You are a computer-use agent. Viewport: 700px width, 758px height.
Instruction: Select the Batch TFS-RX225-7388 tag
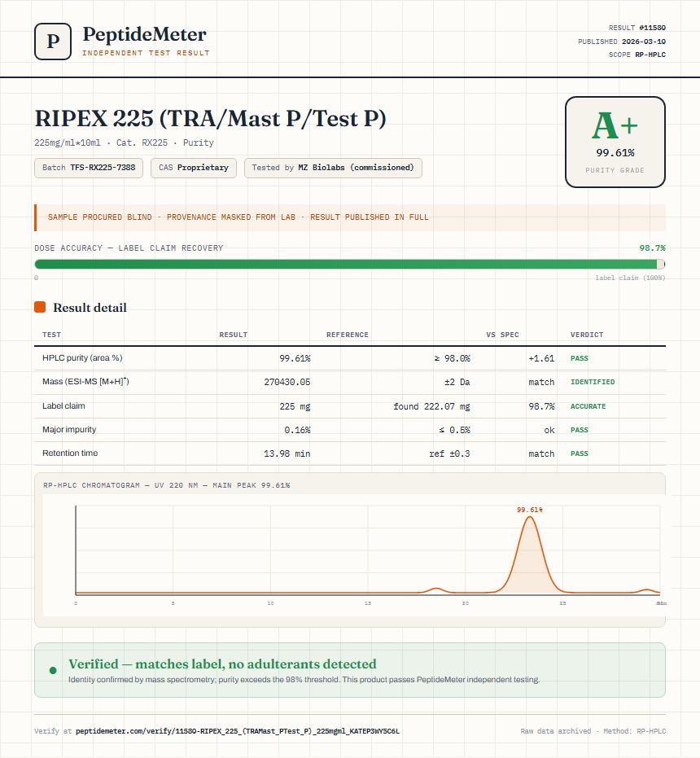[89, 168]
